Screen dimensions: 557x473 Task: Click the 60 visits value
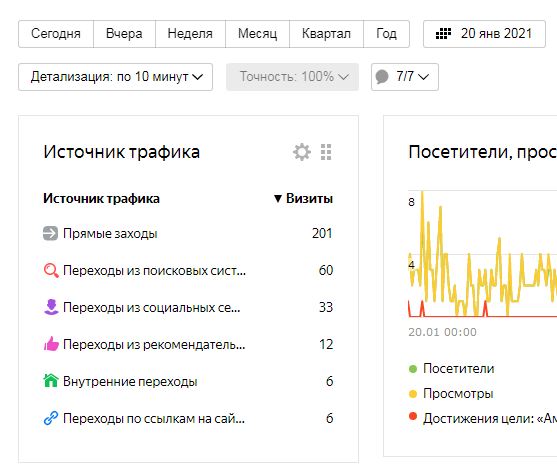click(x=326, y=271)
